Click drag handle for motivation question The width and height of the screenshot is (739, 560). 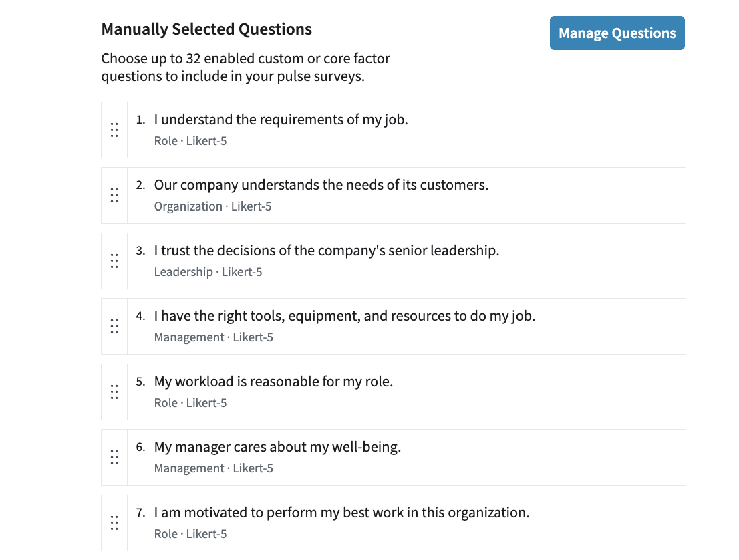click(114, 523)
